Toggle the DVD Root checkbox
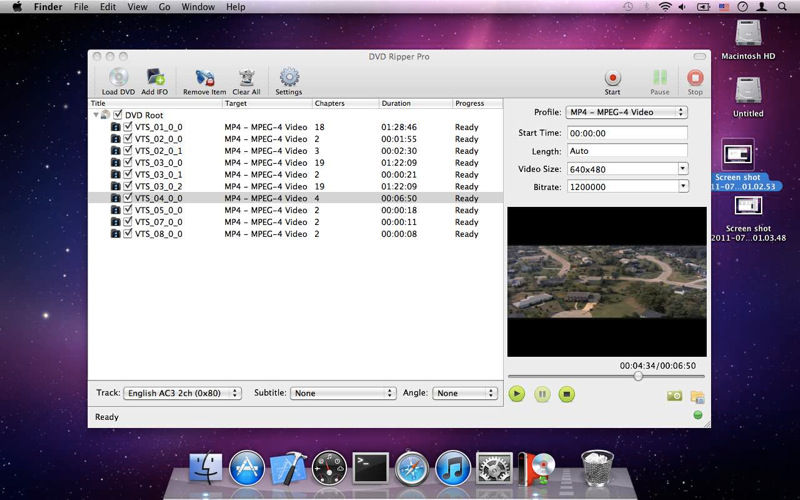The width and height of the screenshot is (800, 500). click(118, 115)
